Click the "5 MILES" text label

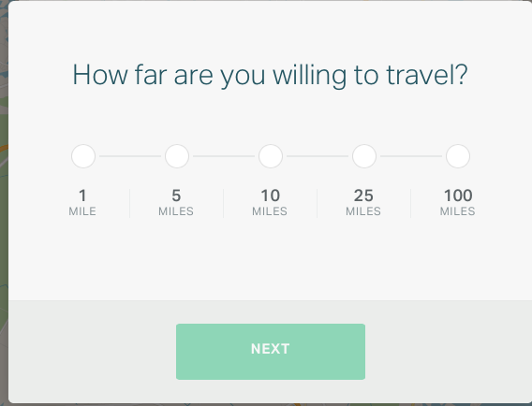click(176, 203)
